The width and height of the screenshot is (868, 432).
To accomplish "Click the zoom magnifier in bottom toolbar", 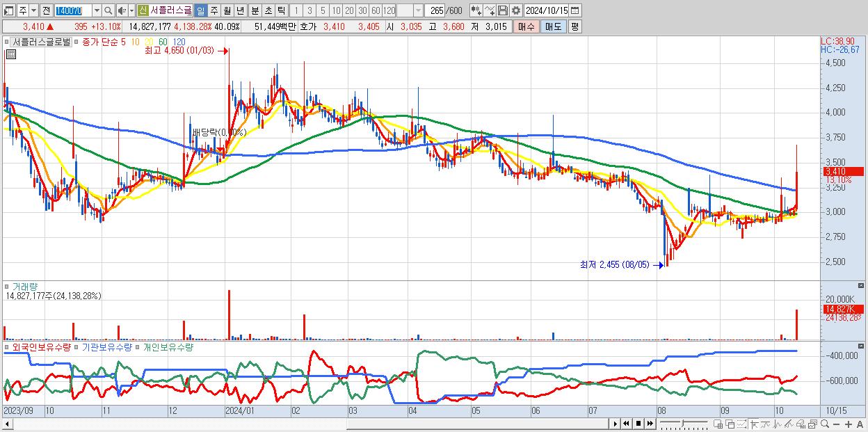I will coord(825,424).
